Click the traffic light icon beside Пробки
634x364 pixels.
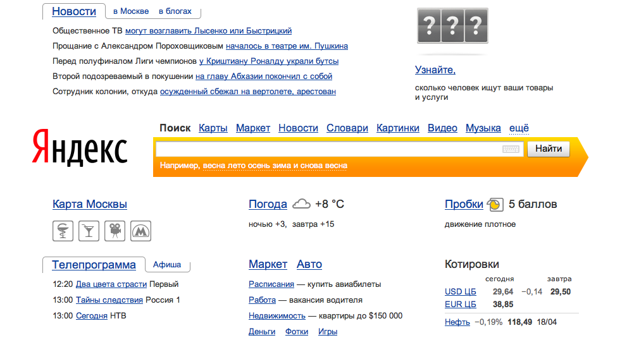pyautogui.click(x=495, y=204)
